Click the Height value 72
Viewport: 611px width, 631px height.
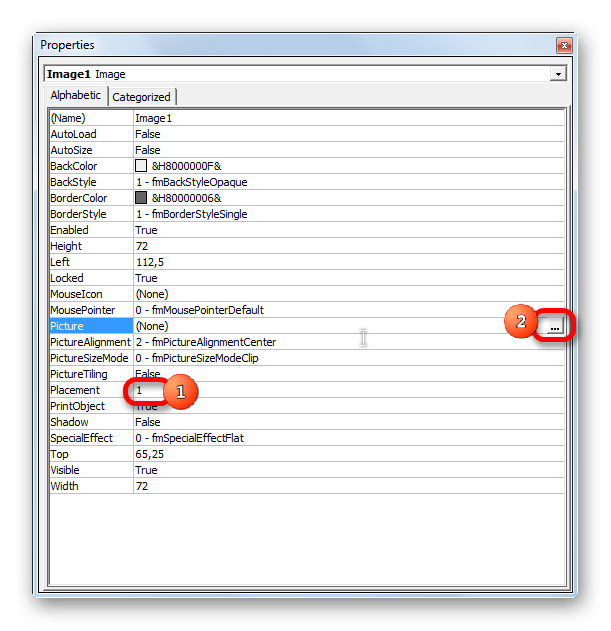pyautogui.click(x=349, y=246)
